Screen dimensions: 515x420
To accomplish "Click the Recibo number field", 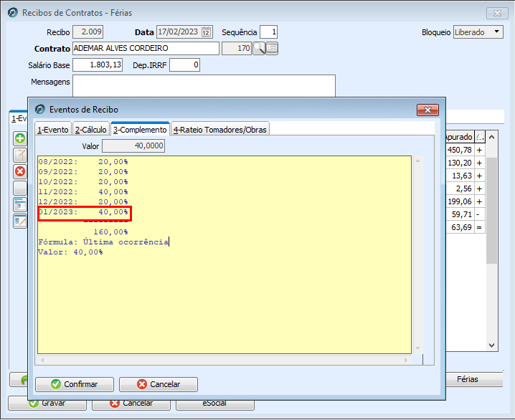I will 88,32.
